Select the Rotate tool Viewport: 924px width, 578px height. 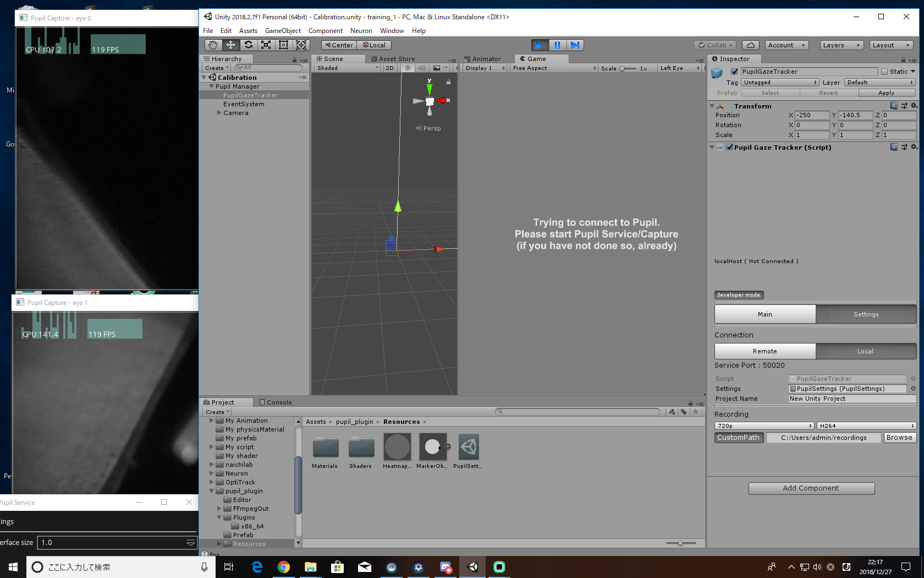[248, 45]
